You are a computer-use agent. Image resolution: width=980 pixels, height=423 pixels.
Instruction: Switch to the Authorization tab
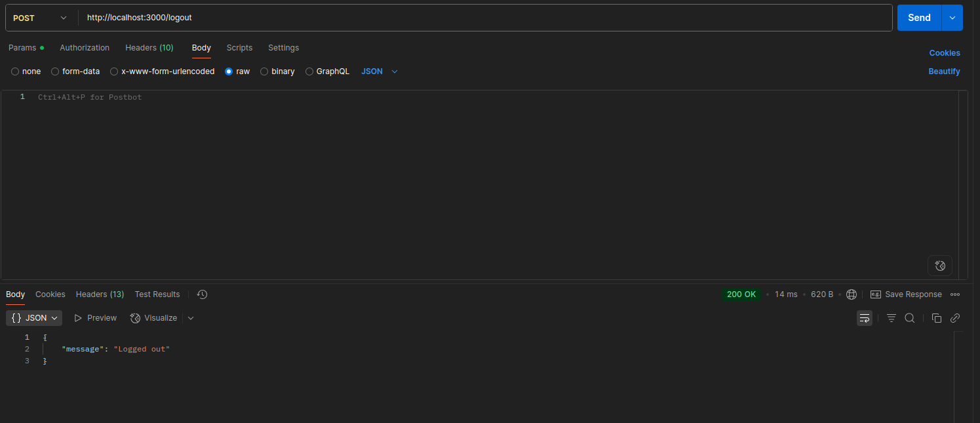[x=85, y=48]
